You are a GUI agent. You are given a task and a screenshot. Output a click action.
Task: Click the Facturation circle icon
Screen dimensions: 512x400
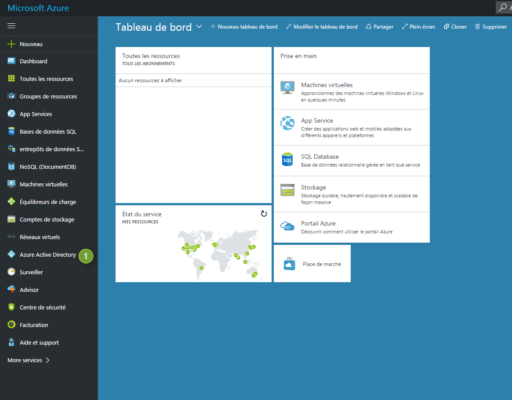(11, 324)
